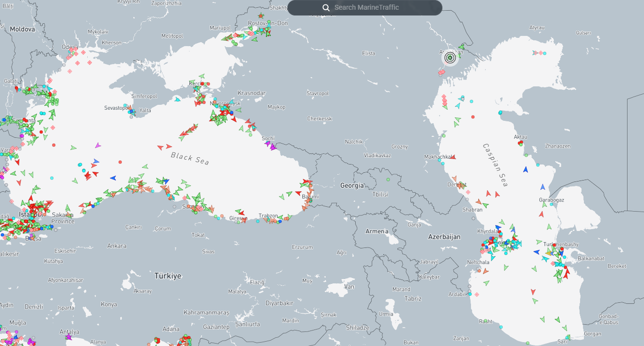The height and width of the screenshot is (346, 644).
Task: Select the yellow ship arrow near Turkmenbashy
Action: pos(549,253)
